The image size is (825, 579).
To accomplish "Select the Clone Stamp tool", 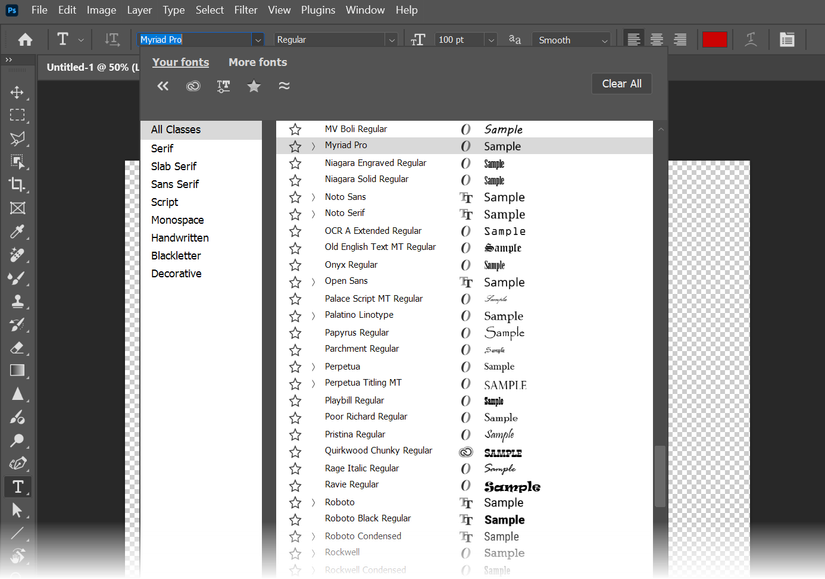I will coord(17,301).
